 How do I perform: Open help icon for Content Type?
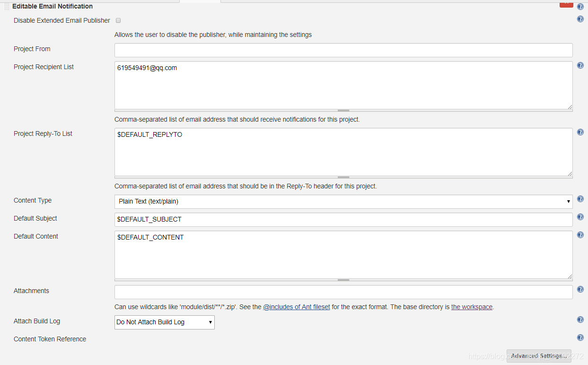click(x=580, y=199)
